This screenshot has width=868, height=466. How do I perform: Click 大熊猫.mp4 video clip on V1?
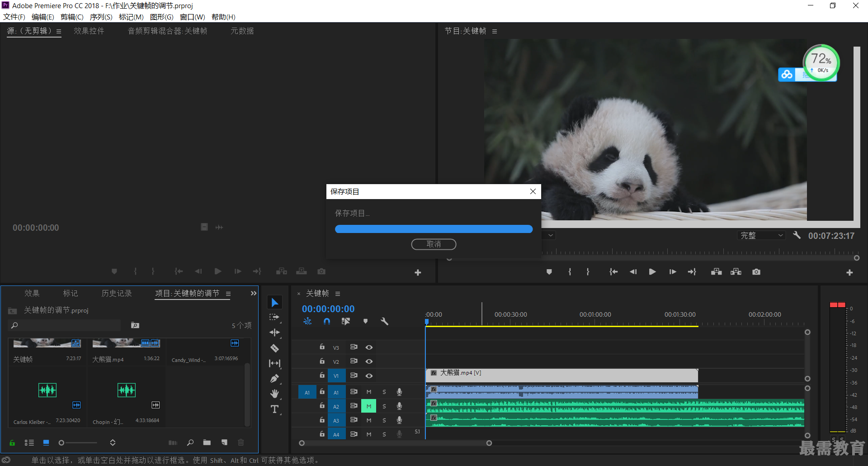point(562,375)
